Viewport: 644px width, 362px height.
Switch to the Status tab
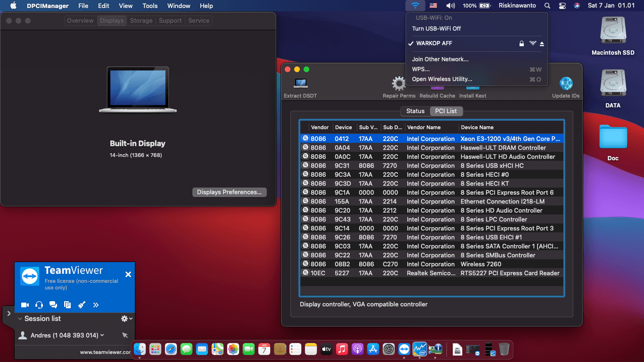pos(415,111)
